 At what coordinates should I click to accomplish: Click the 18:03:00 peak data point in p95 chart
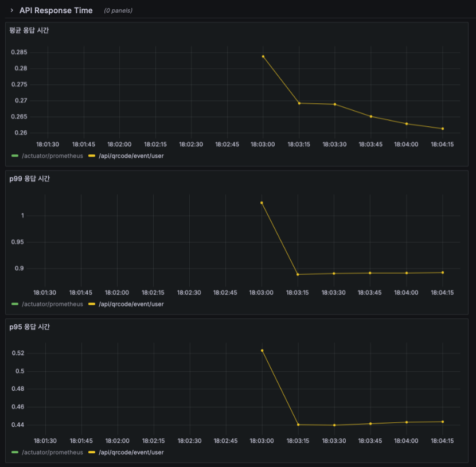[x=262, y=351]
